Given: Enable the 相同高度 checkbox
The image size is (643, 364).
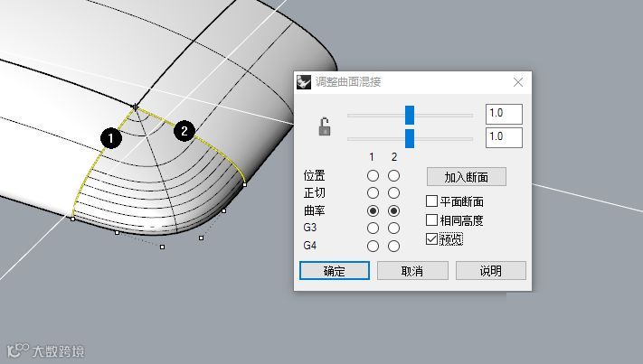Looking at the screenshot, I should (431, 219).
